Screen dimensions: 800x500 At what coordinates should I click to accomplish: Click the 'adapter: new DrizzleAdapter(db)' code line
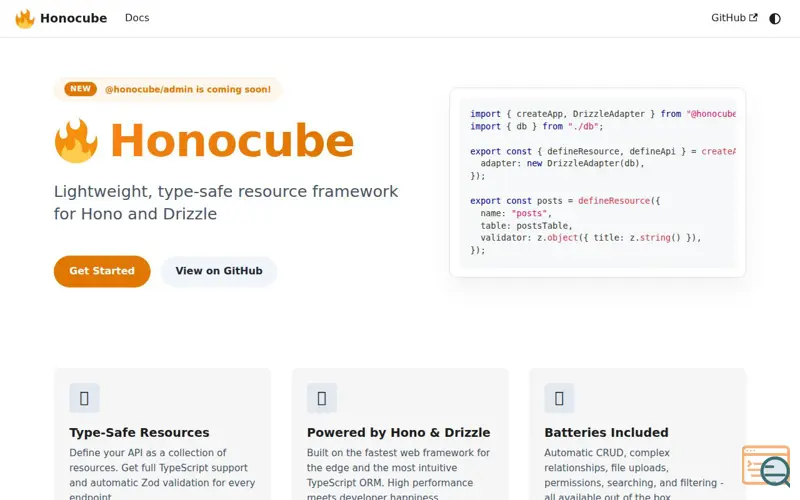[x=562, y=164]
